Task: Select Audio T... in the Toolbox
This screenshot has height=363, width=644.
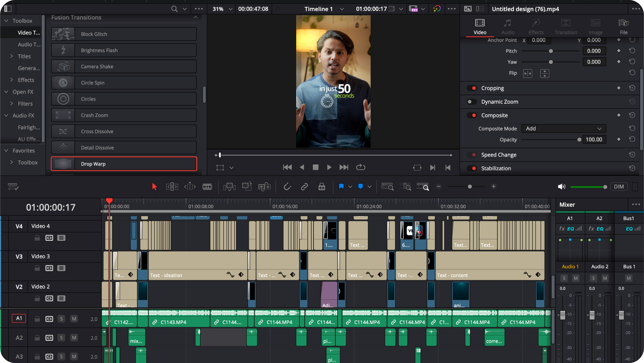Action: (29, 44)
